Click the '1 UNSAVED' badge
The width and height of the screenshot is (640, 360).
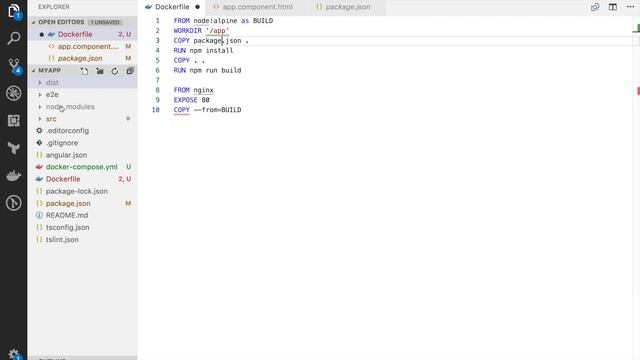(x=105, y=22)
